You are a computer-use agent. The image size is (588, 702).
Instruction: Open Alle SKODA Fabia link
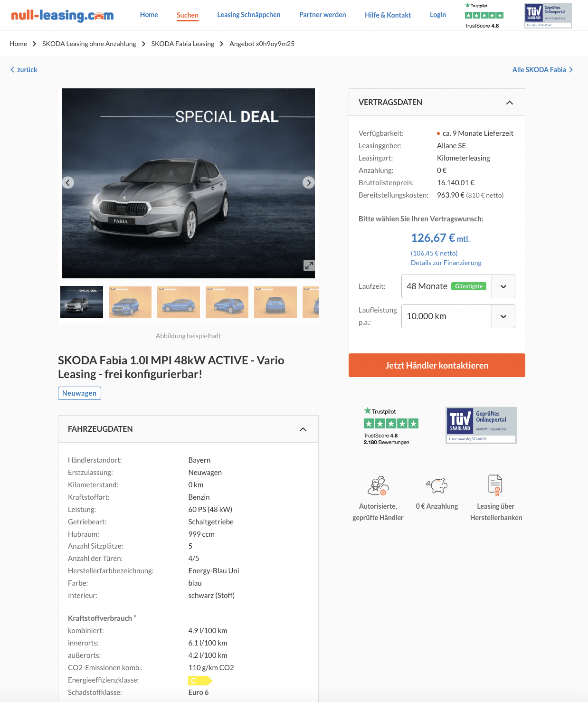539,70
